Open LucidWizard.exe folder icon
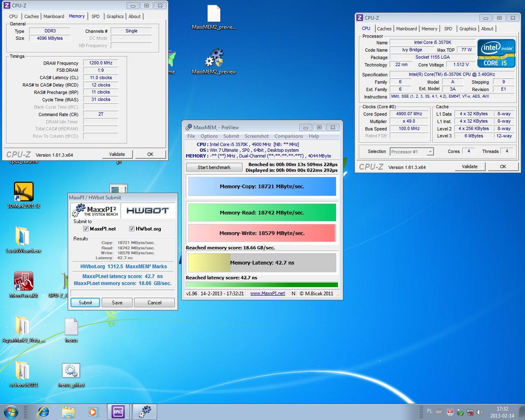 click(23, 240)
